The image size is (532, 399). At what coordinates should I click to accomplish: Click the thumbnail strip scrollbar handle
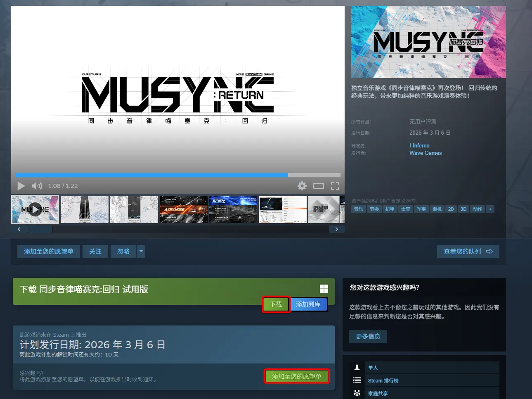click(40, 229)
